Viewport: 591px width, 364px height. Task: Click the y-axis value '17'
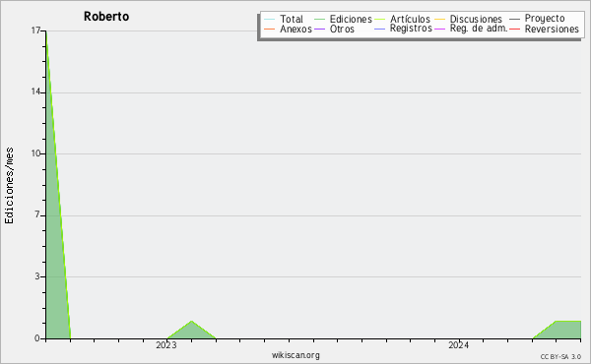tap(35, 30)
